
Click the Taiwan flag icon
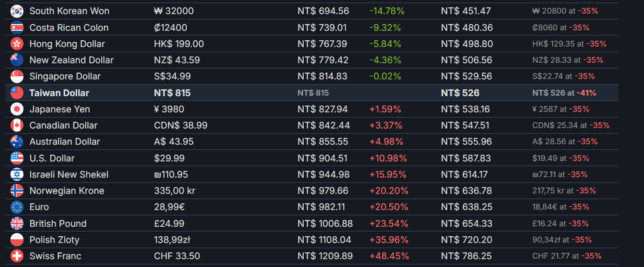17,93
